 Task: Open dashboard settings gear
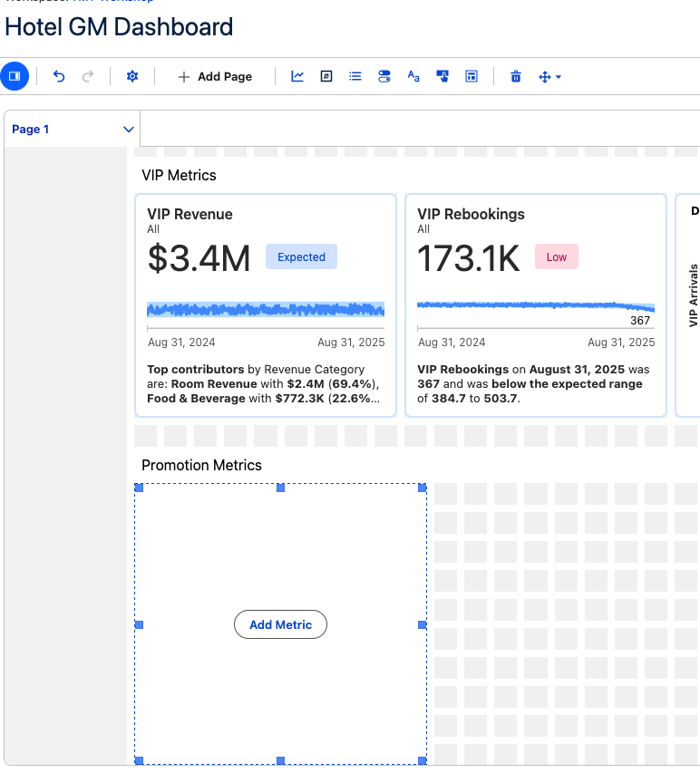point(132,77)
